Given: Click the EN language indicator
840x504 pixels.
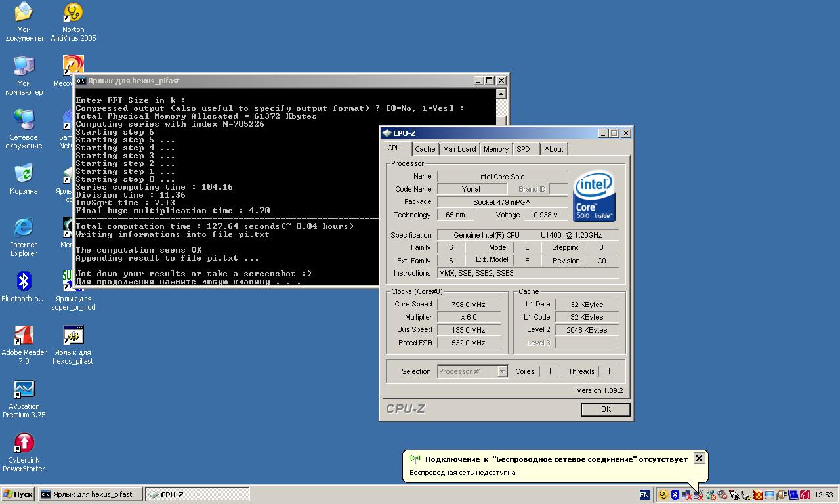Looking at the screenshot, I should (x=644, y=495).
